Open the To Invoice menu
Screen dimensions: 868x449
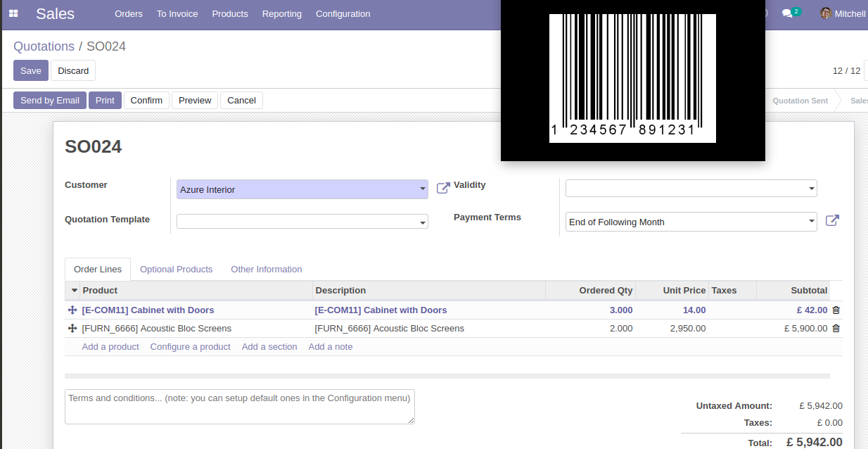(x=177, y=14)
